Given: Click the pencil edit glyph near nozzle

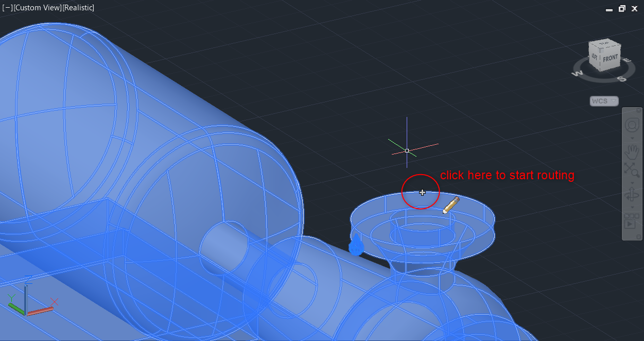Looking at the screenshot, I should [x=451, y=205].
